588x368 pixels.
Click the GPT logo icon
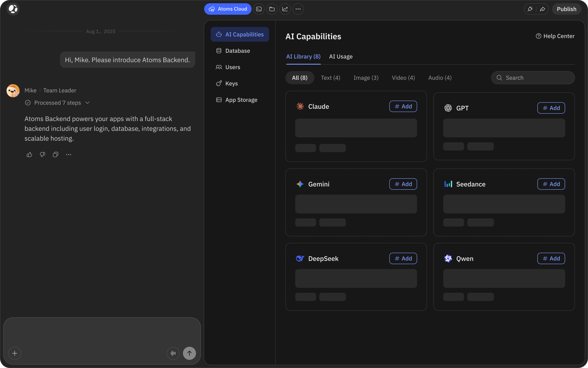[448, 108]
